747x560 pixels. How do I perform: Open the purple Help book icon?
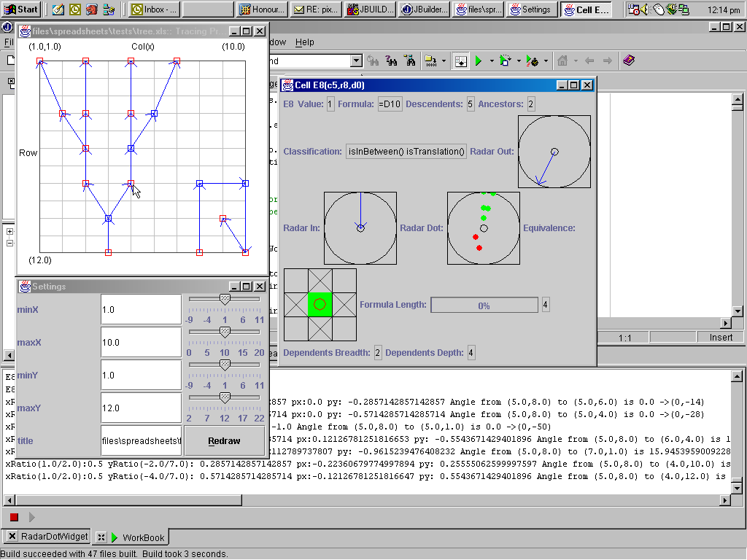629,61
